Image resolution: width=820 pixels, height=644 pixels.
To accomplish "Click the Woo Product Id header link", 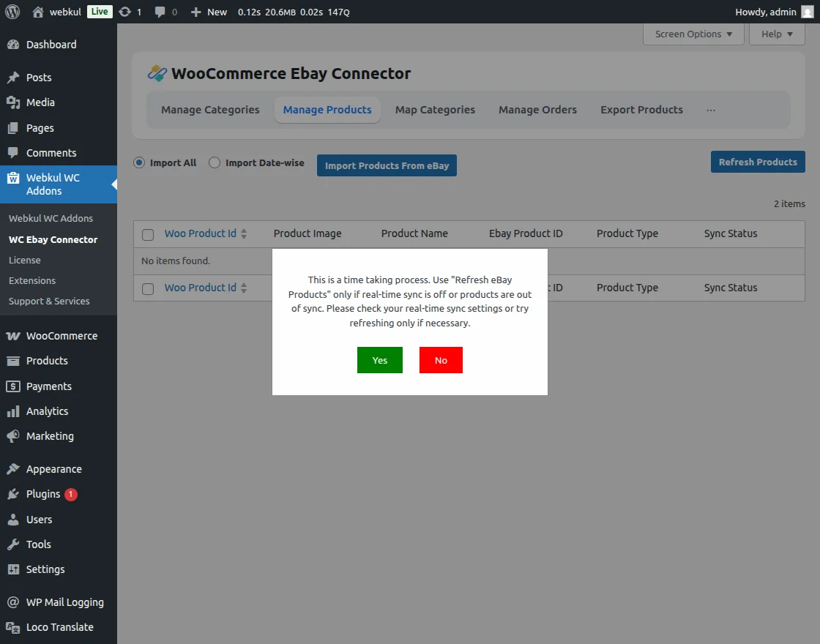I will pos(201,233).
